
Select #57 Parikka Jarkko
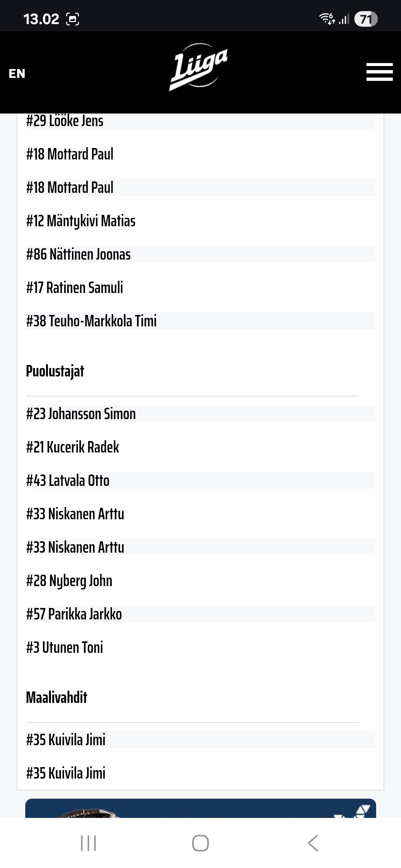tap(74, 614)
